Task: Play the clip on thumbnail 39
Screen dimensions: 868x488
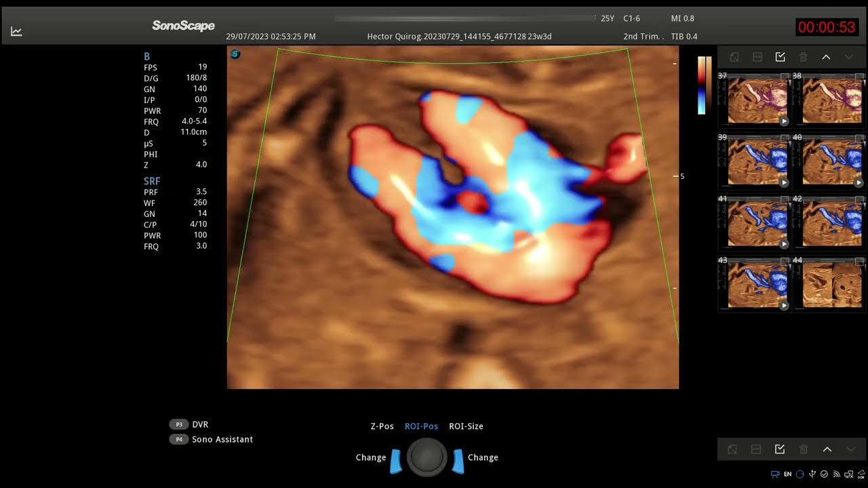Action: 784,183
